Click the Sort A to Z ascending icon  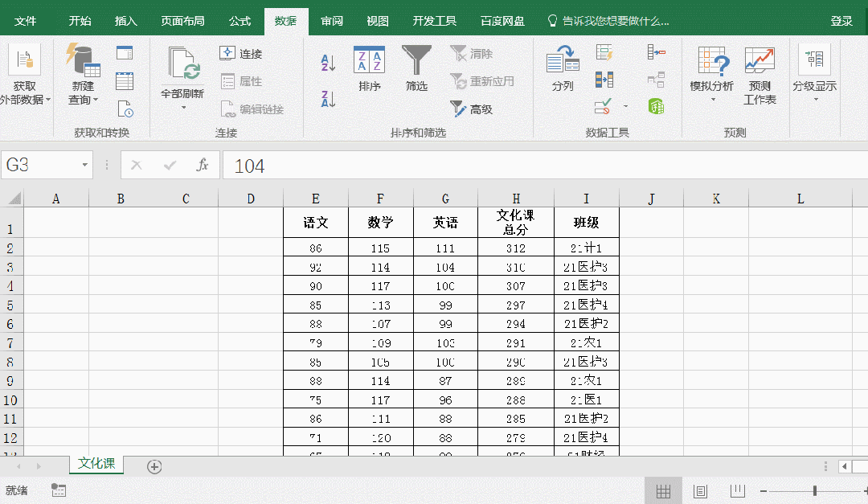click(328, 63)
